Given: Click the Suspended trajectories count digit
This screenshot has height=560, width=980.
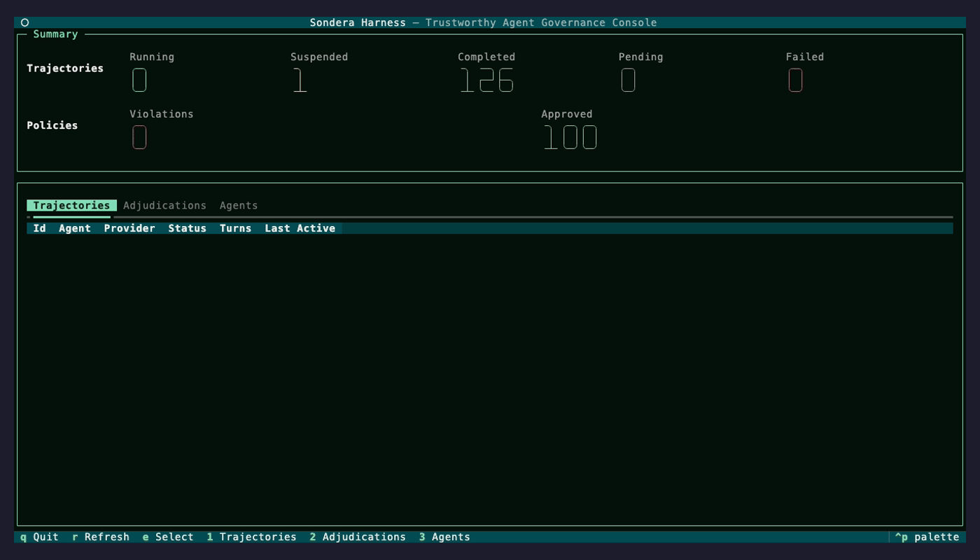Looking at the screenshot, I should [x=300, y=80].
